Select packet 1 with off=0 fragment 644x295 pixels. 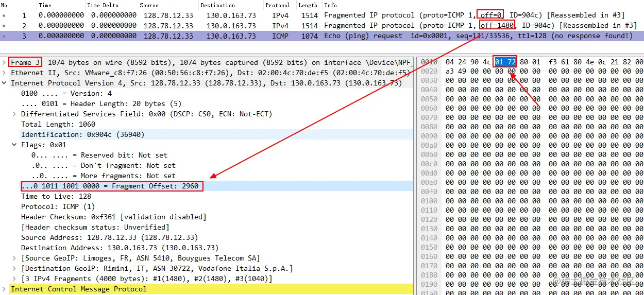pyautogui.click(x=322, y=15)
